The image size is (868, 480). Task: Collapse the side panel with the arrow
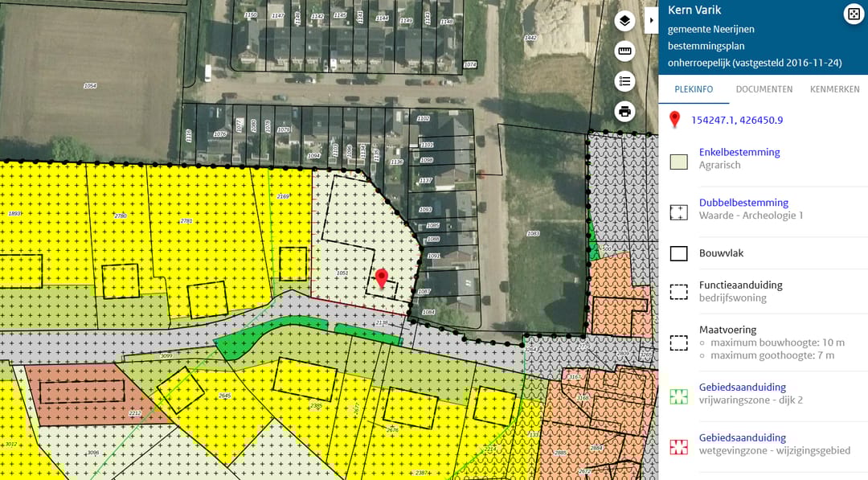(650, 20)
